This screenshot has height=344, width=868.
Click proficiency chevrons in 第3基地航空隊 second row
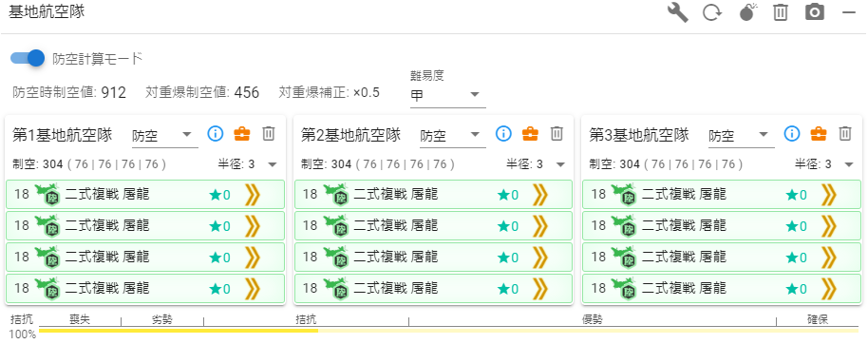pyautogui.click(x=829, y=226)
